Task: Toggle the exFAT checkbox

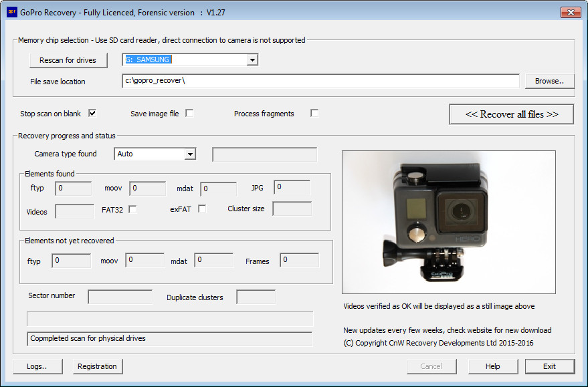Action: pyautogui.click(x=202, y=209)
